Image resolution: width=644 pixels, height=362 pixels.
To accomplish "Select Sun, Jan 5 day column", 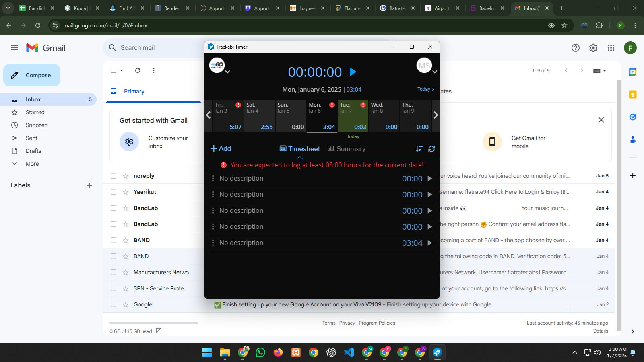I will click(x=290, y=116).
